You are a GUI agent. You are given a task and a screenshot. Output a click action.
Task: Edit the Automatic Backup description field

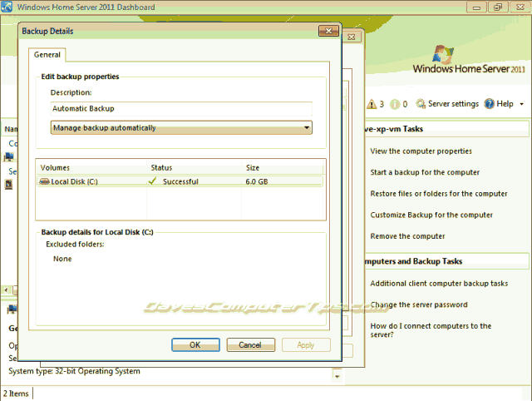pos(181,109)
